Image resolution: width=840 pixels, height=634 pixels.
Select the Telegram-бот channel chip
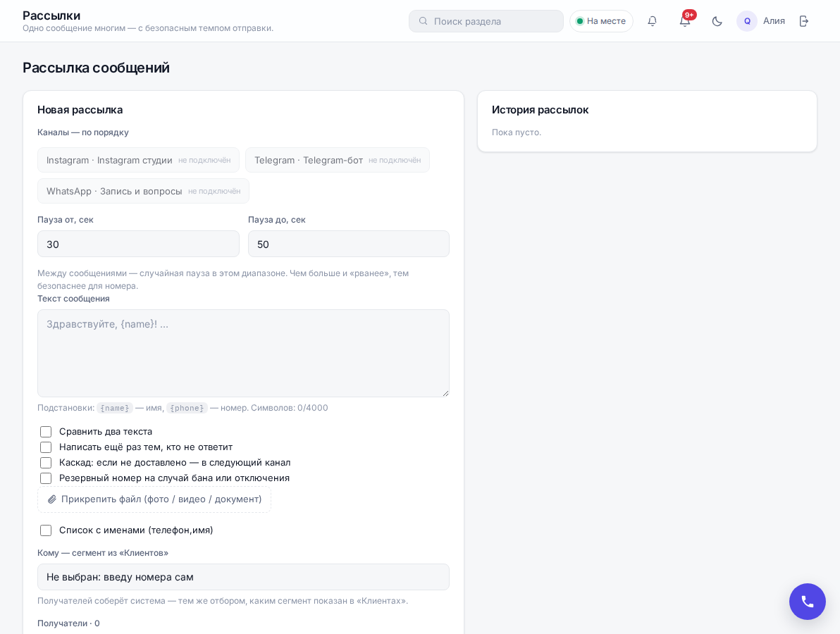click(x=338, y=160)
